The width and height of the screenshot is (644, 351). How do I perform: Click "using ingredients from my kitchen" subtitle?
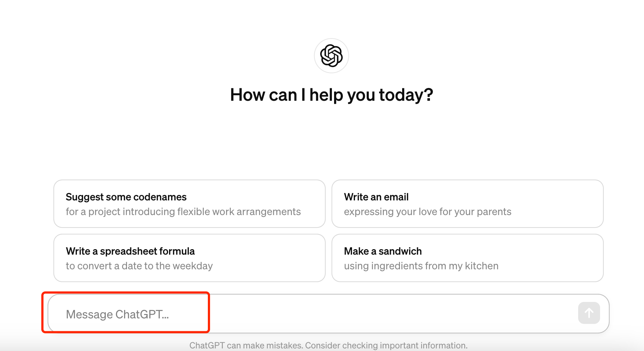[x=421, y=266]
